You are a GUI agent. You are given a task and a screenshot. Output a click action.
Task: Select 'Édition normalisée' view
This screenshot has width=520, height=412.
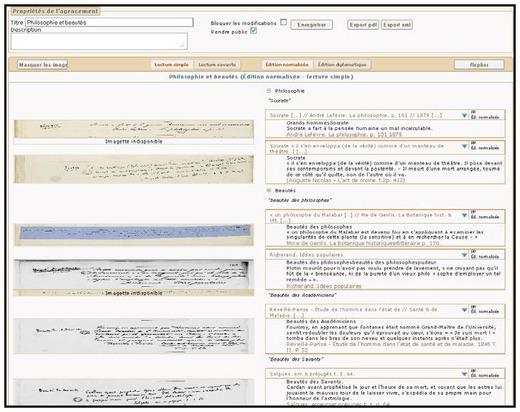[287, 64]
